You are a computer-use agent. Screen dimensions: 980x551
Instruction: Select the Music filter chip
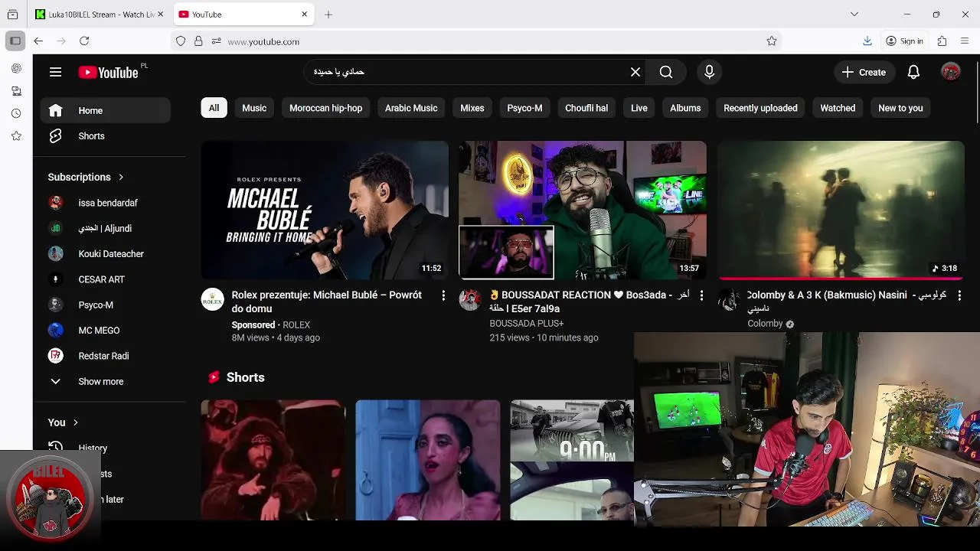click(x=254, y=108)
